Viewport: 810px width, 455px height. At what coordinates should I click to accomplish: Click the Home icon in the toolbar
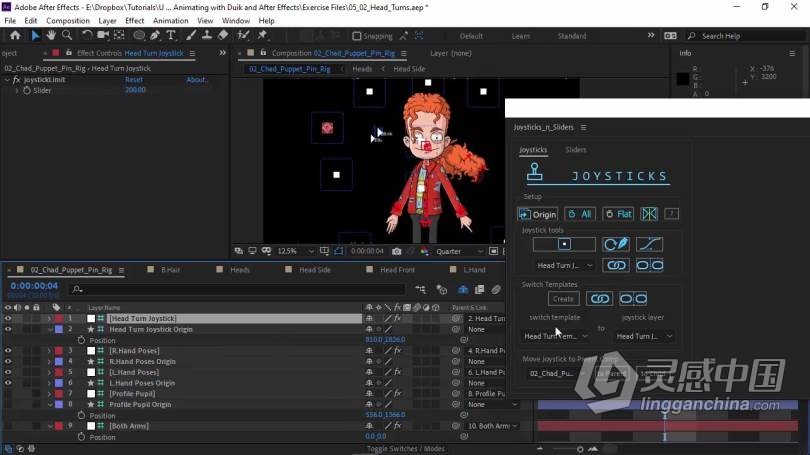pos(15,35)
